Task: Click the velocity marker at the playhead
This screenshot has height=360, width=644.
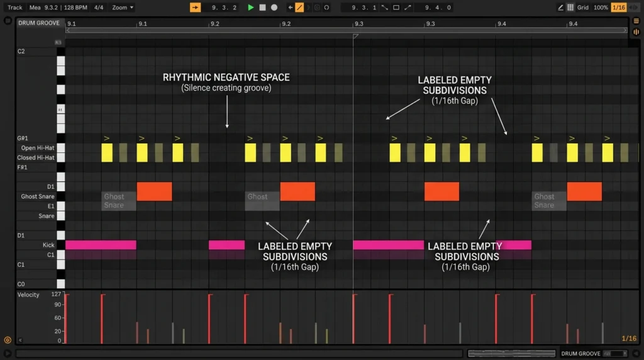Action: pos(355,318)
